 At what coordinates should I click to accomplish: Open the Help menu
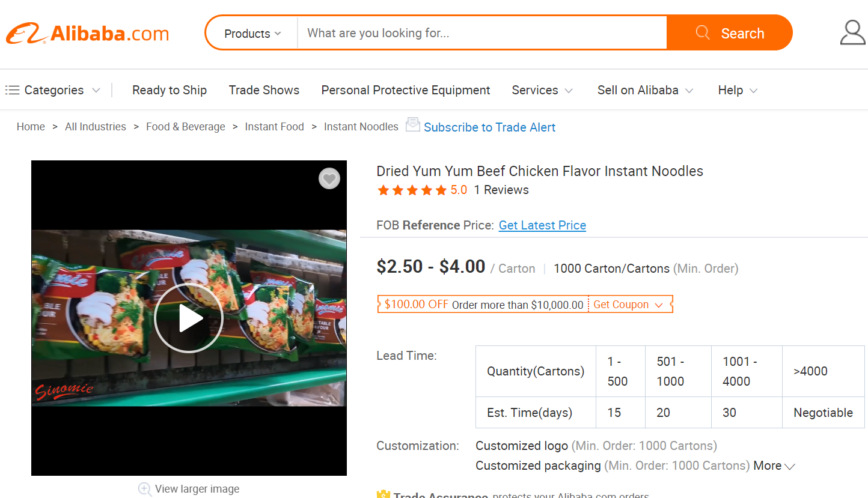point(737,90)
